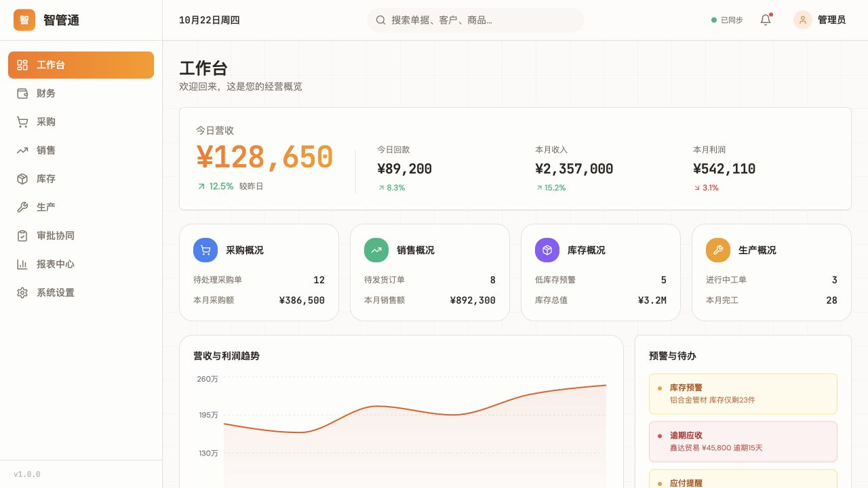The height and width of the screenshot is (488, 868).
Task: Click the 本月利润 value ¥542,110
Action: click(x=724, y=169)
